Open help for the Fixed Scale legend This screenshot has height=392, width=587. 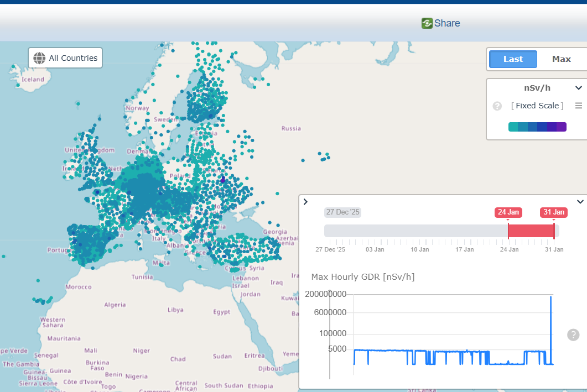[497, 106]
